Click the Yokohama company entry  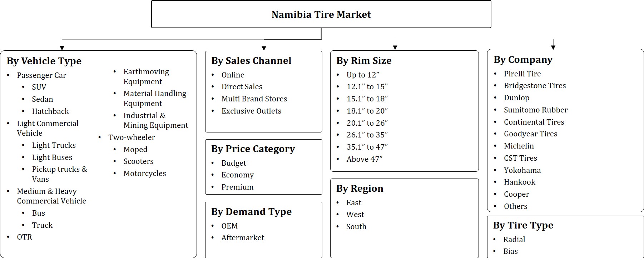(522, 170)
